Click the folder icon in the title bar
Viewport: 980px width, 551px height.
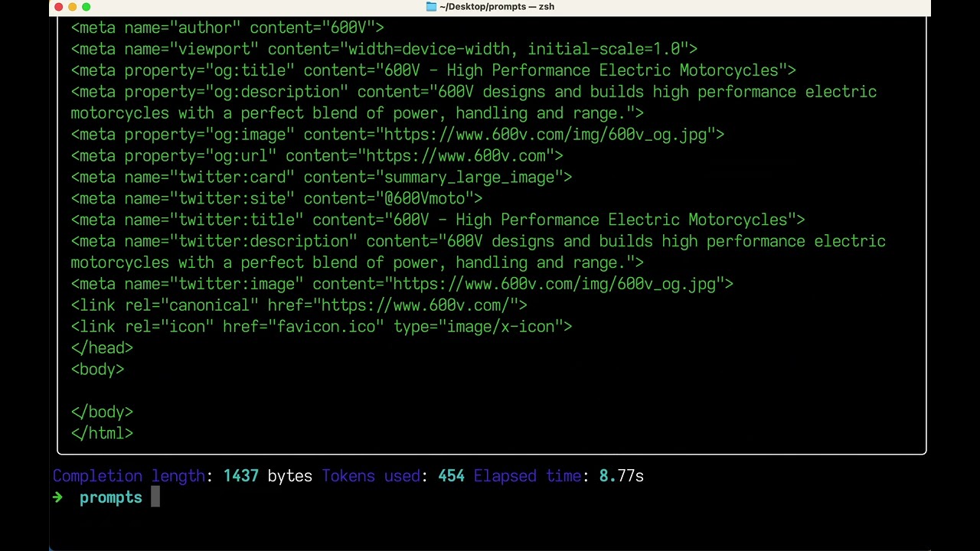click(431, 7)
